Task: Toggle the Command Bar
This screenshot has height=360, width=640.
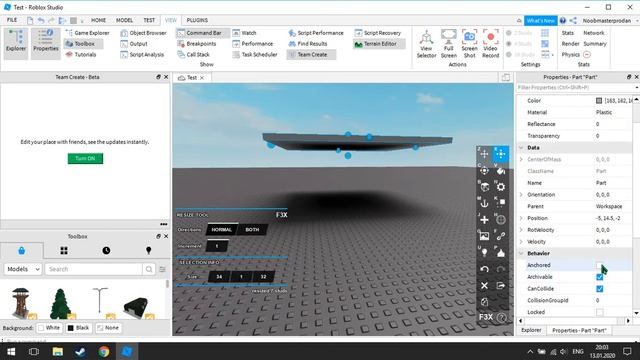Action: [x=203, y=33]
